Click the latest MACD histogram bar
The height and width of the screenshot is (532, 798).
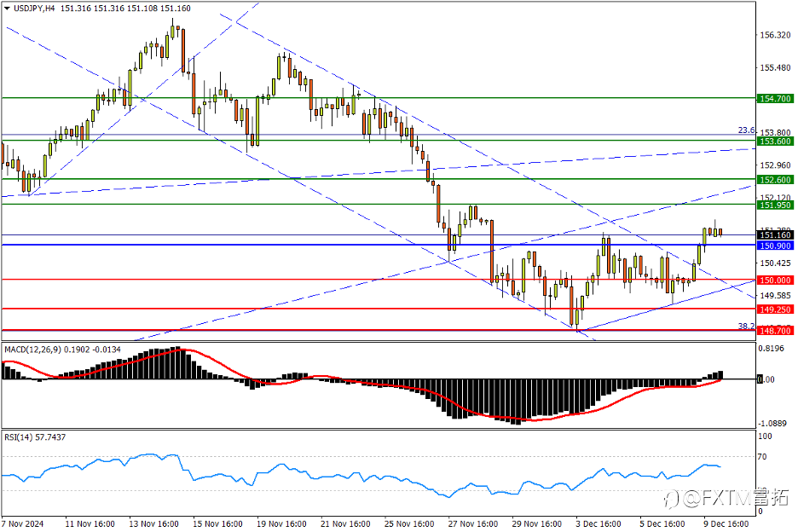pyautogui.click(x=720, y=374)
